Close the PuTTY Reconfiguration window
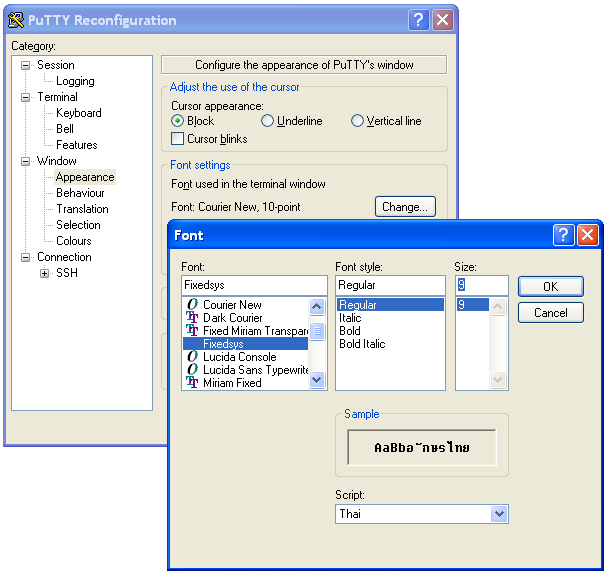This screenshot has height=575, width=608. coord(442,20)
